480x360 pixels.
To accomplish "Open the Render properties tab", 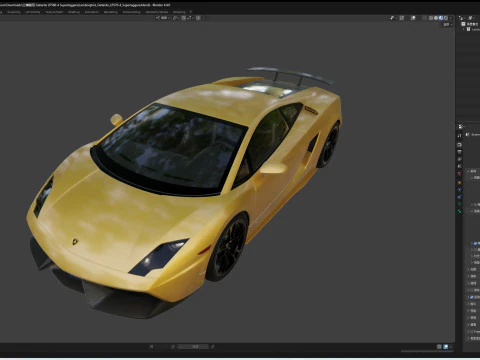I will 459,145.
